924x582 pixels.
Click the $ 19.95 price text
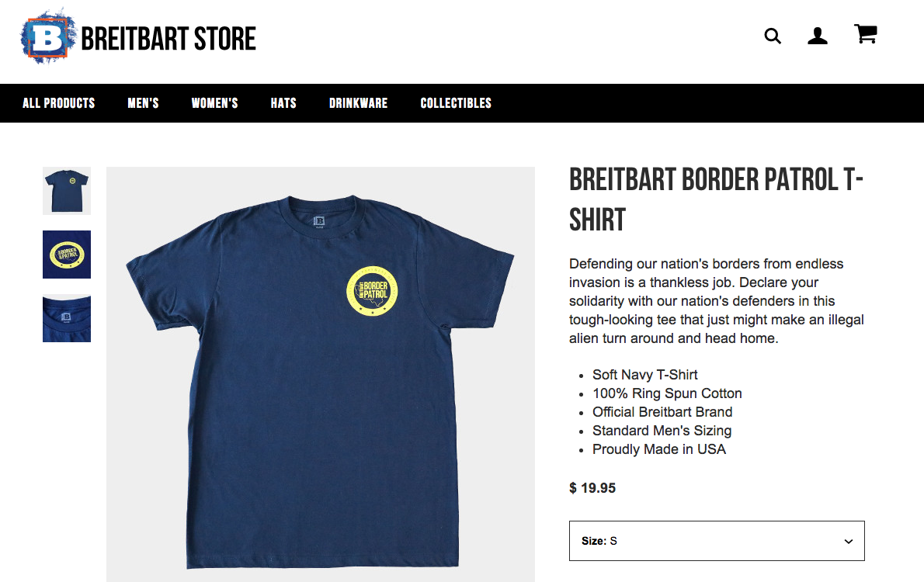click(592, 488)
